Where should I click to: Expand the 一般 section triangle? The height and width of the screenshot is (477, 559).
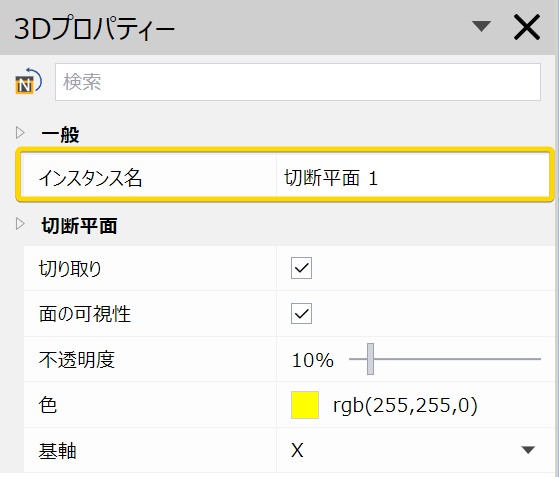[20, 133]
